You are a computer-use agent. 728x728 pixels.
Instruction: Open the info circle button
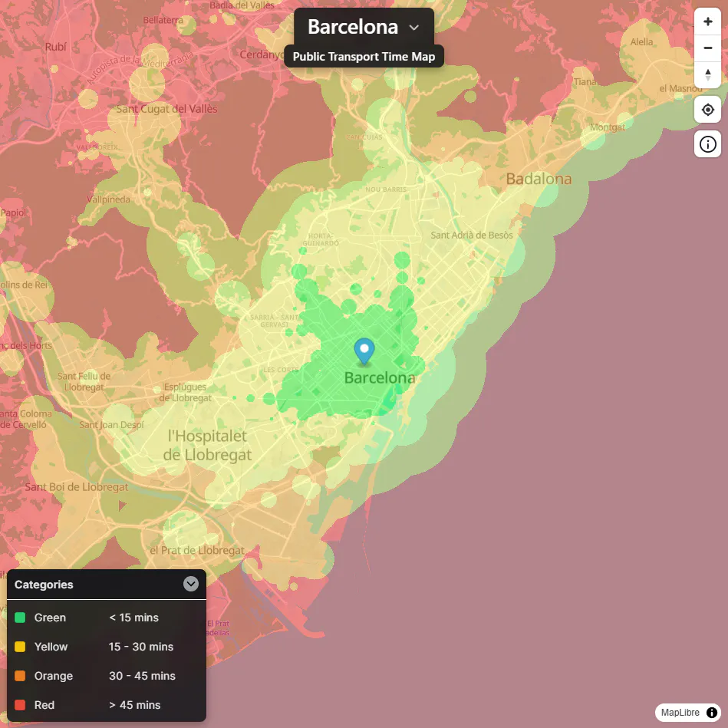[x=707, y=144]
